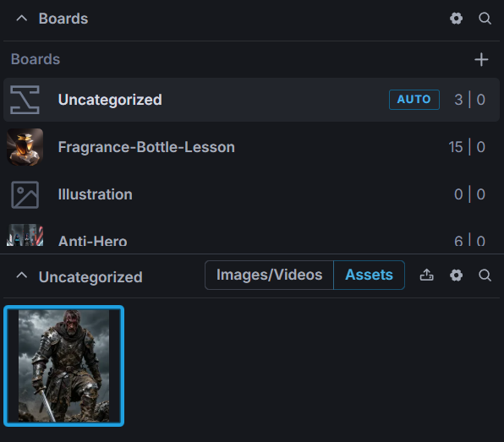The height and width of the screenshot is (442, 504).
Task: Collapse the Uncategorized gallery chevron
Action: (x=21, y=276)
